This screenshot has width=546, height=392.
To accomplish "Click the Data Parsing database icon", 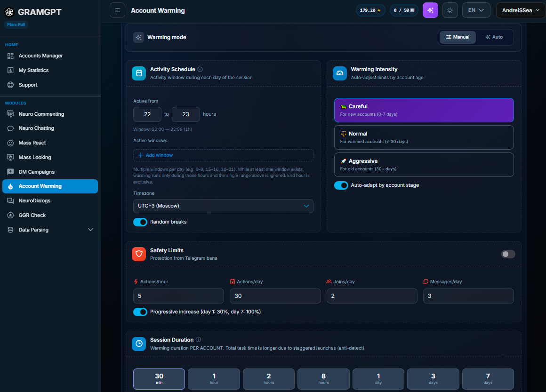I will pos(10,230).
